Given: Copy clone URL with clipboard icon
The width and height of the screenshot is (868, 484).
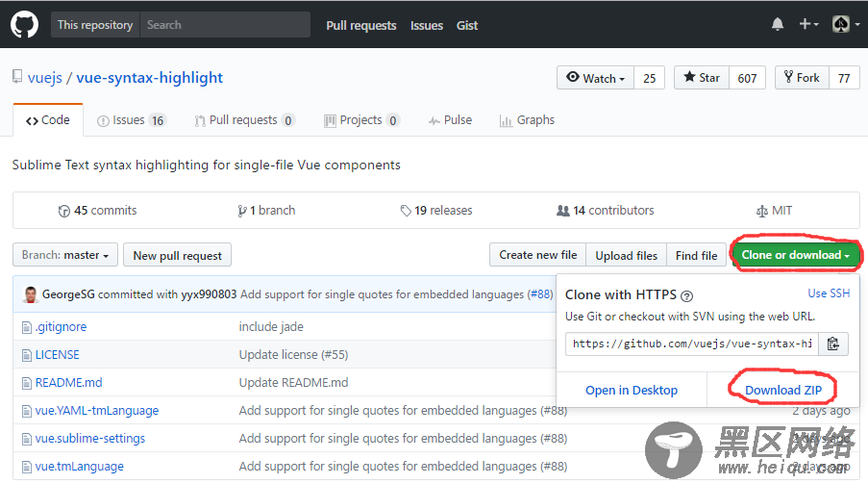Looking at the screenshot, I should pos(833,344).
